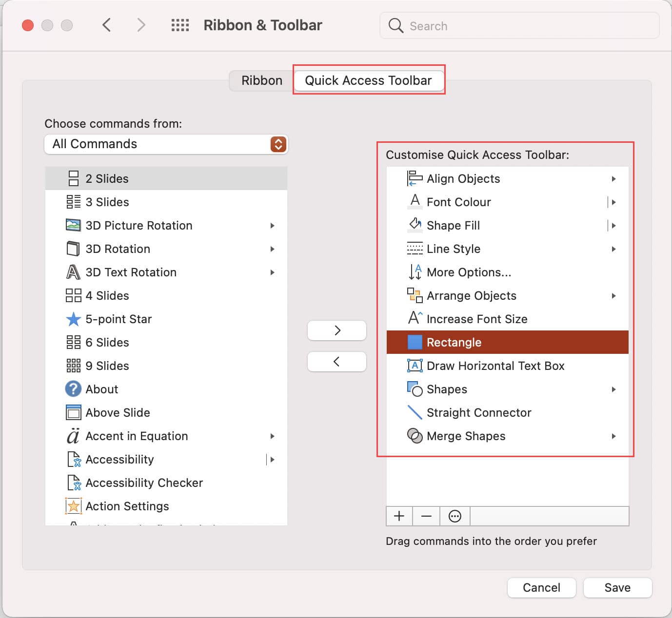Select the Straight Connector icon
Screen dimensions: 672x618
pos(414,412)
